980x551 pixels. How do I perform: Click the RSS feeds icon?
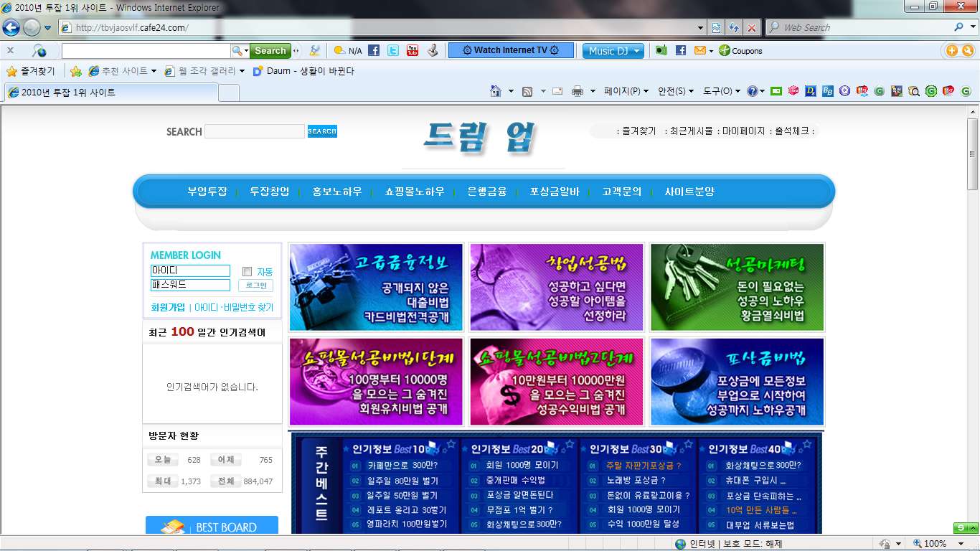click(x=527, y=91)
